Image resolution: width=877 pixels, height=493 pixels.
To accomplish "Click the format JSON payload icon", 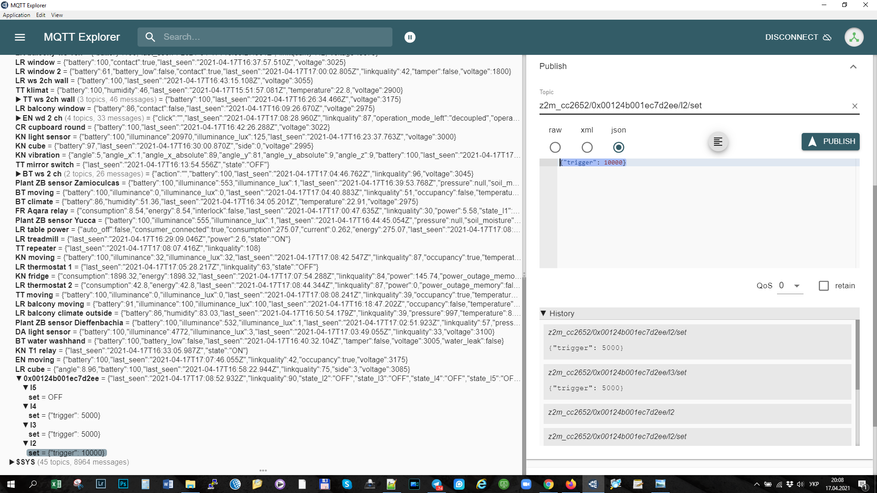I will click(717, 142).
